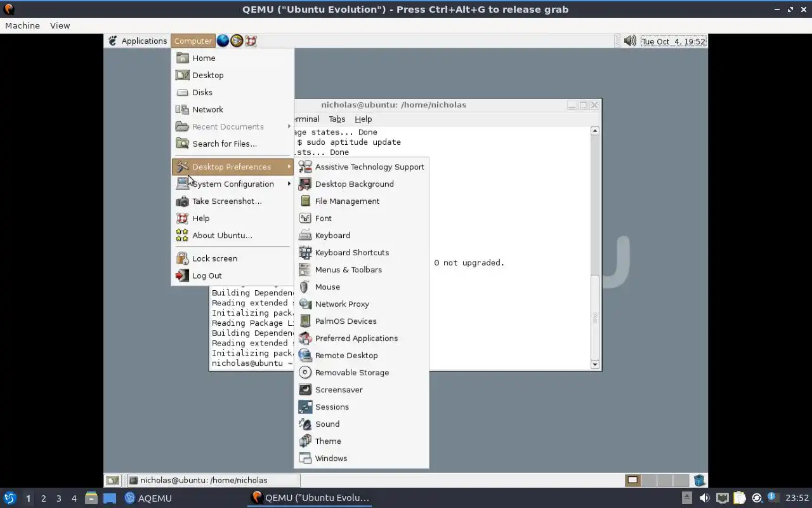The height and width of the screenshot is (508, 812).
Task: Click the Windows preferences icon
Action: 305,458
